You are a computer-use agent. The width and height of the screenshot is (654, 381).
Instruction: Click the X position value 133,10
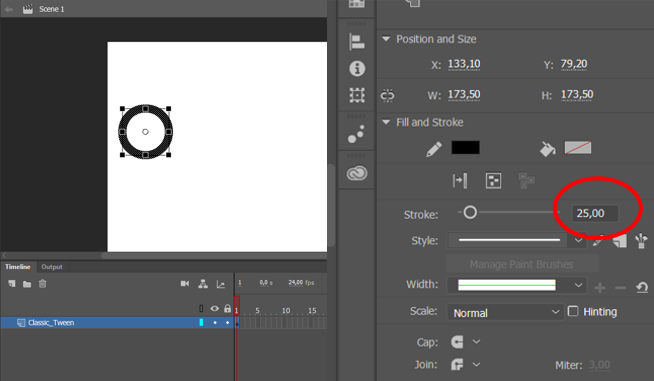[x=464, y=64]
